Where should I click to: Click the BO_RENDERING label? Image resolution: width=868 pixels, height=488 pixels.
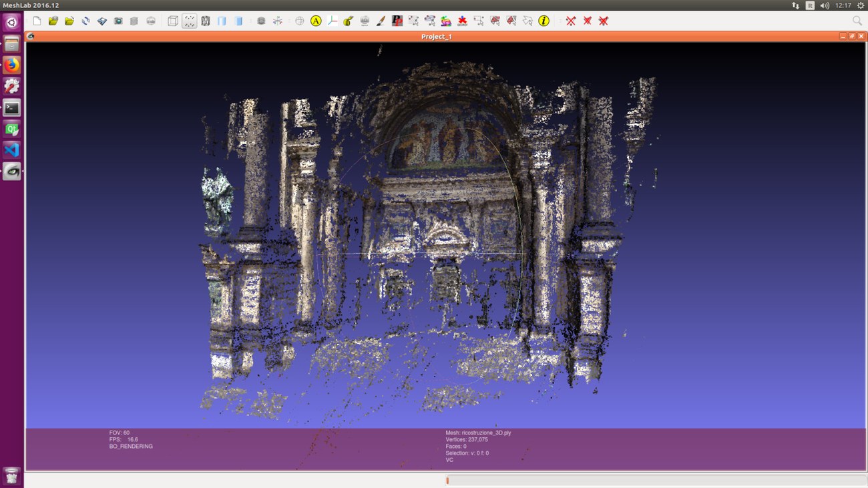click(131, 446)
